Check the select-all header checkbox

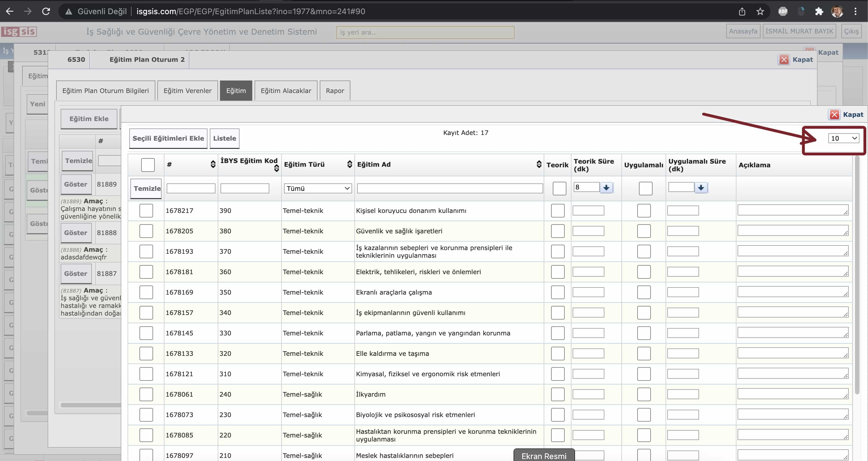[148, 165]
